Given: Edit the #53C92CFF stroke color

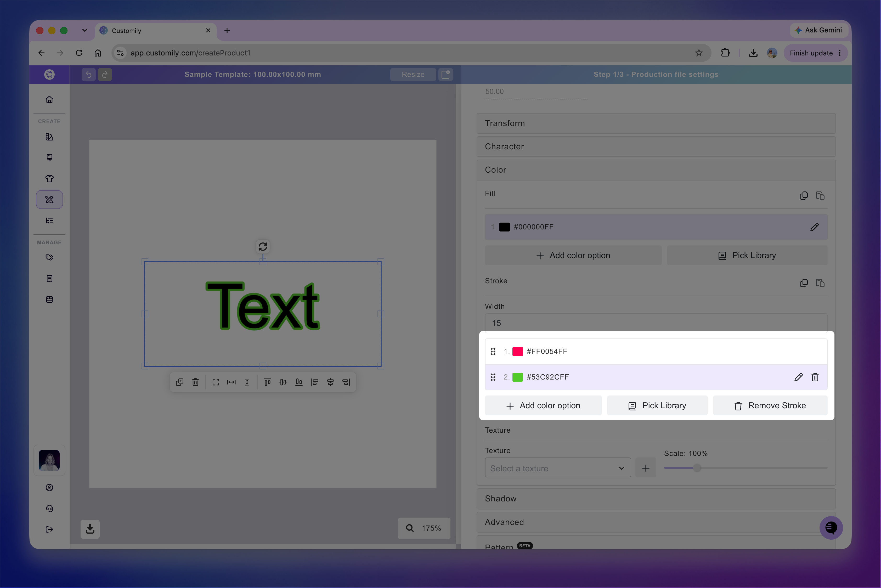Looking at the screenshot, I should point(798,377).
